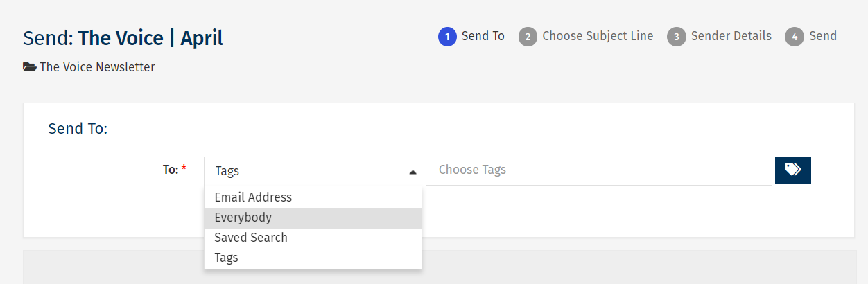Pick Saved Search from the recipient options
Screen dimensions: 868x284
(250, 238)
